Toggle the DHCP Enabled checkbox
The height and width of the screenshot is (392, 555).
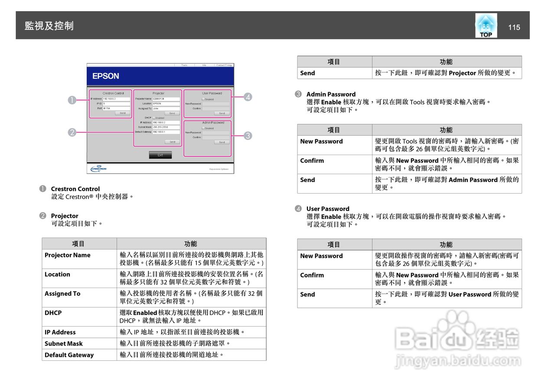point(154,118)
